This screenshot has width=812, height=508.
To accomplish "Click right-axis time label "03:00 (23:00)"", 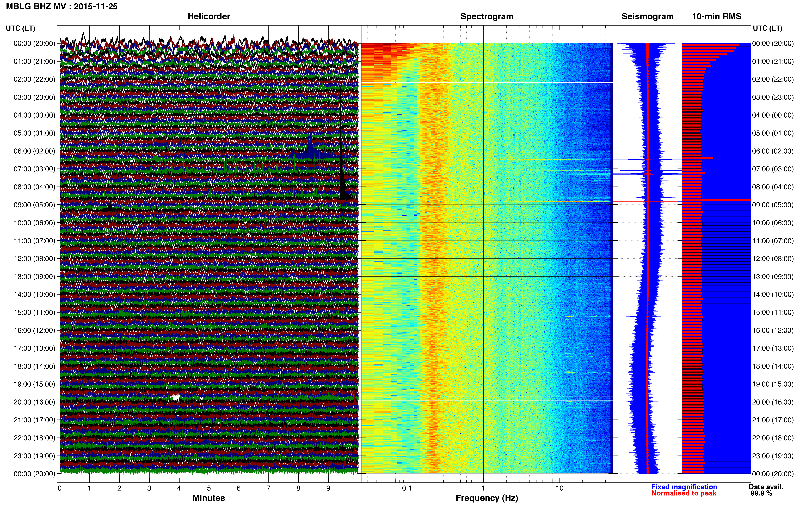I will point(773,97).
